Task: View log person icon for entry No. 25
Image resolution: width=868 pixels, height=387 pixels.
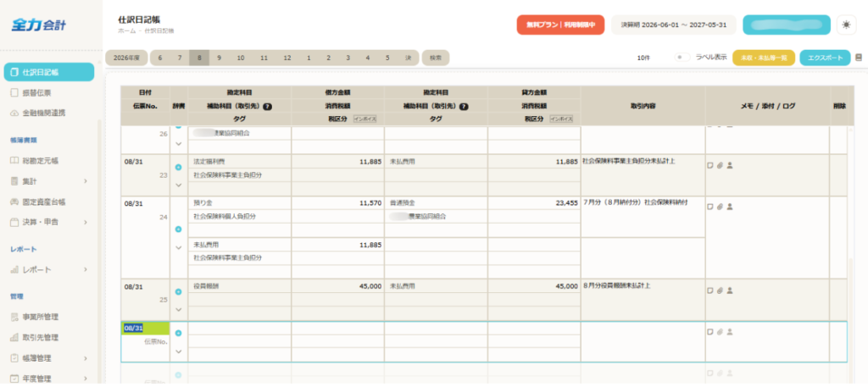Action: (730, 290)
